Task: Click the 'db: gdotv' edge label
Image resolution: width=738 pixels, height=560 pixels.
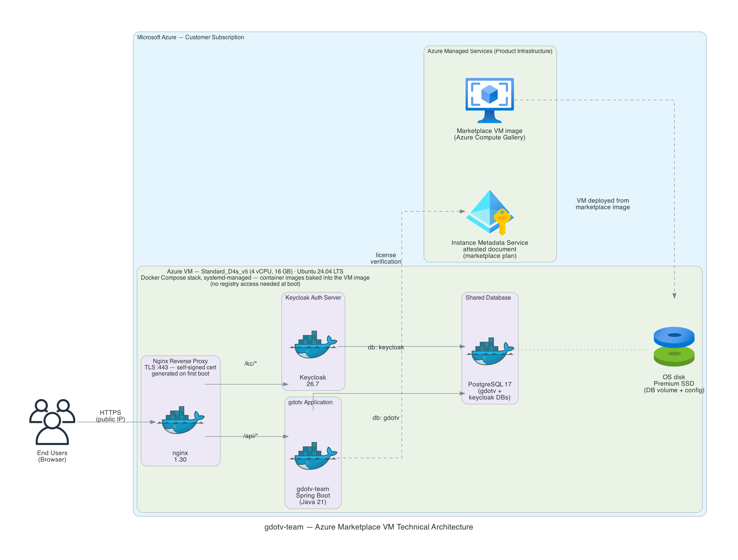Action: pyautogui.click(x=386, y=418)
